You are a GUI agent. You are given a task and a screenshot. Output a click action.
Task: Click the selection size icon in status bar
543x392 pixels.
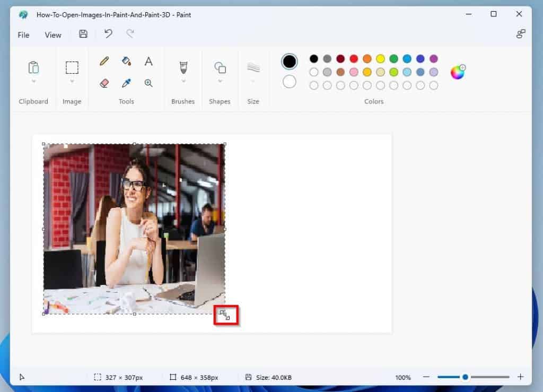click(98, 377)
